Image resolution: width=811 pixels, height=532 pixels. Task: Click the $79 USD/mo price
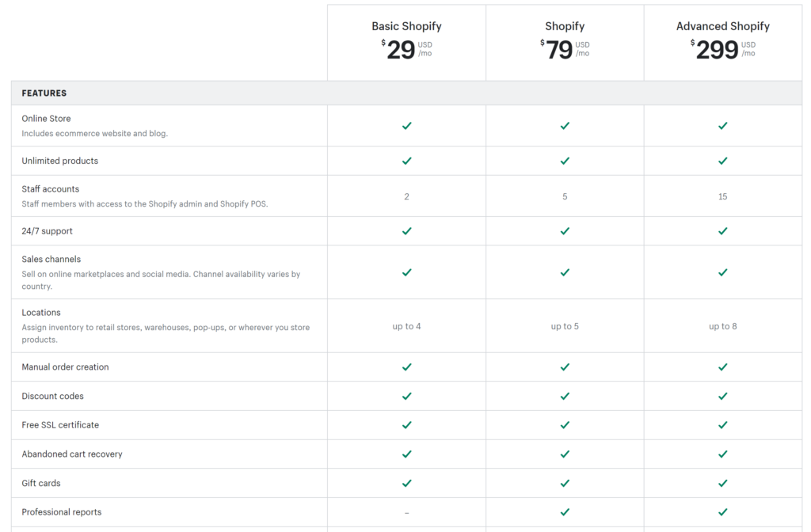tap(565, 50)
